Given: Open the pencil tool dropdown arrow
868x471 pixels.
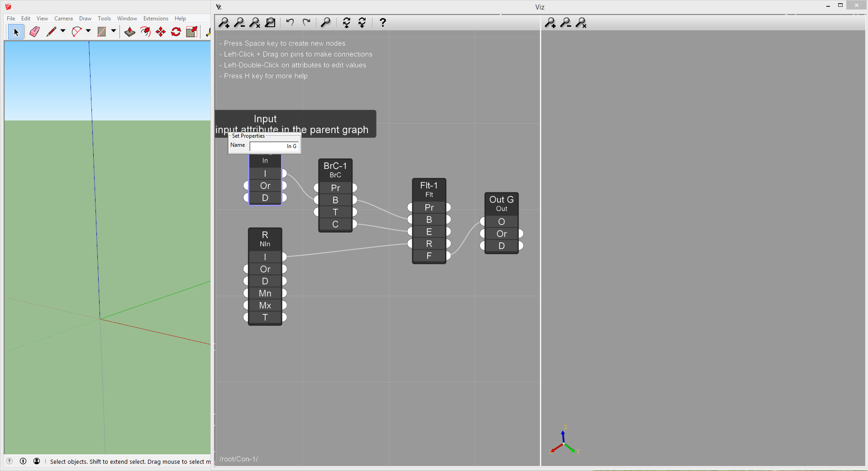Looking at the screenshot, I should 63,31.
